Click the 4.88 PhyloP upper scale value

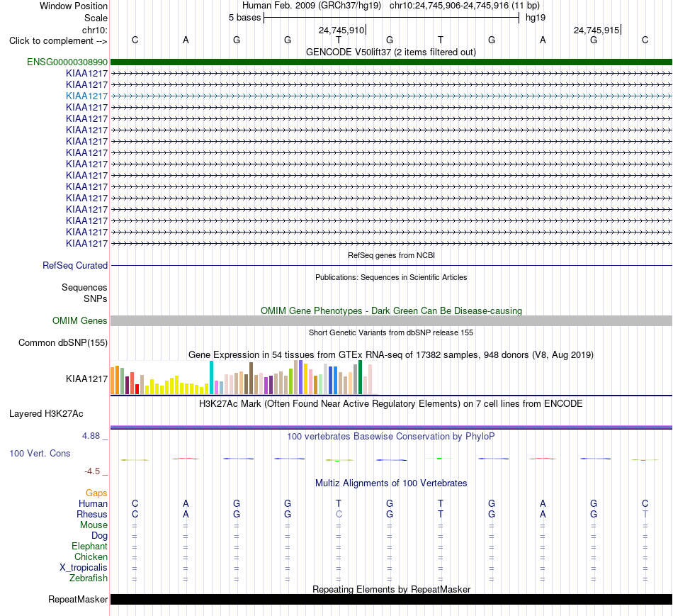point(91,435)
